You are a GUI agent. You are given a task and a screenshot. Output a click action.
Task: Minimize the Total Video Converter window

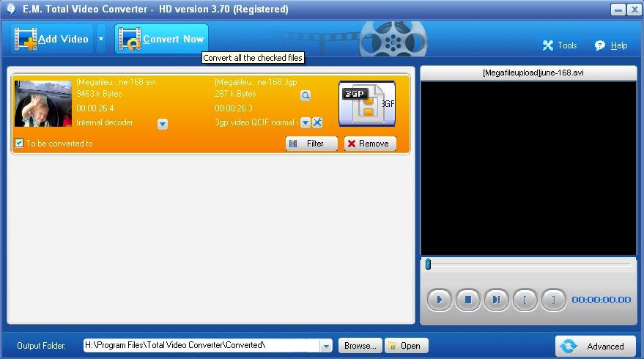618,9
